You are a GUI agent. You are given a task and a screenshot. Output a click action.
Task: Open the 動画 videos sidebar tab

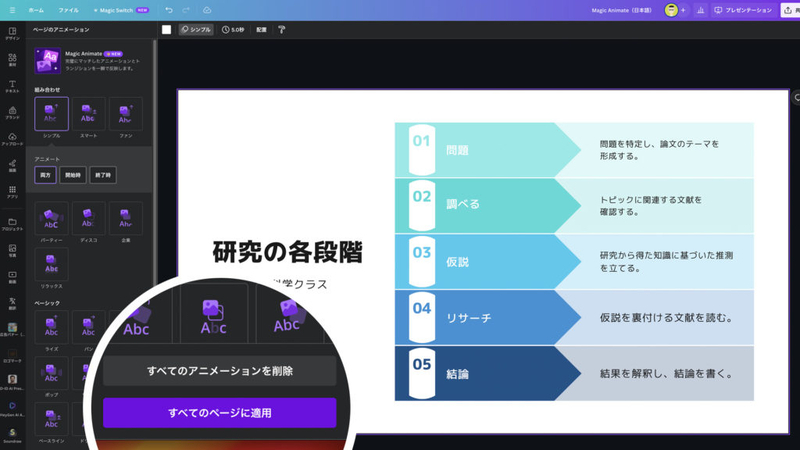pos(12,278)
